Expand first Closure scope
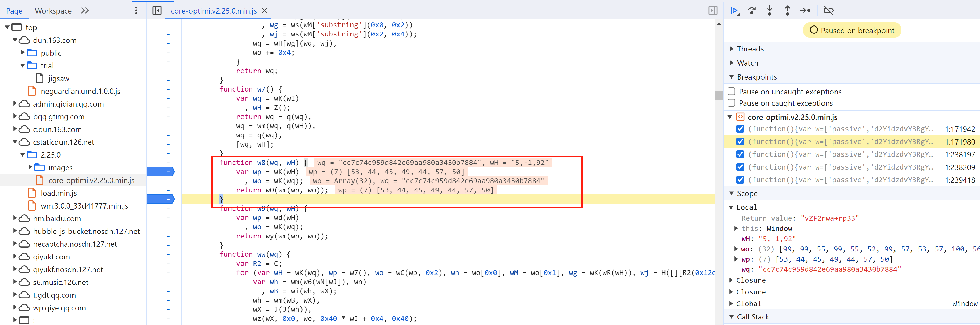 (731, 280)
